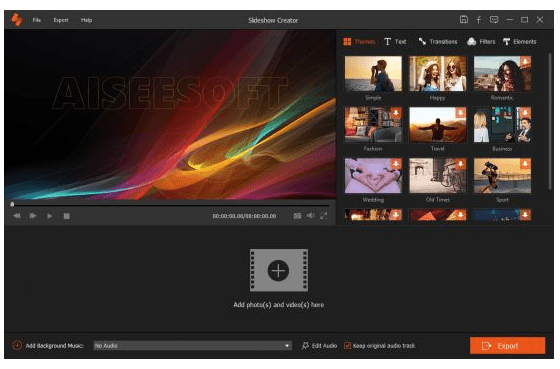Select the Happy theme thumbnail
The image size is (560, 369).
pyautogui.click(x=438, y=74)
